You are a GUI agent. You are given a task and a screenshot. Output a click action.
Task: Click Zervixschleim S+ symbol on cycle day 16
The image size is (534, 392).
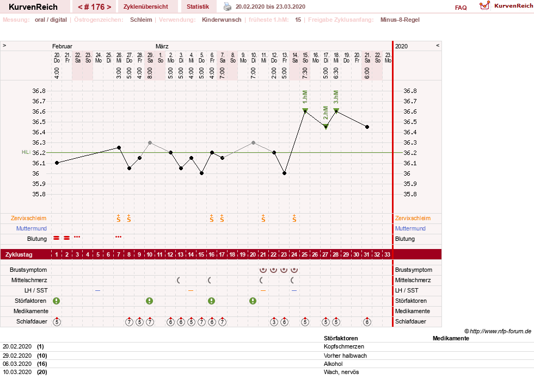[x=212, y=218]
